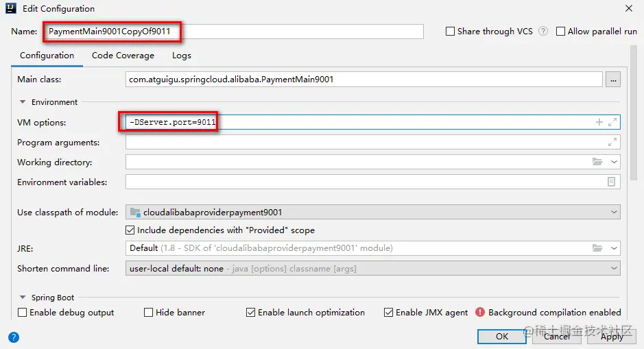Toggle Enable JMX agent checkbox
Image resolution: width=644 pixels, height=349 pixels.
point(389,313)
